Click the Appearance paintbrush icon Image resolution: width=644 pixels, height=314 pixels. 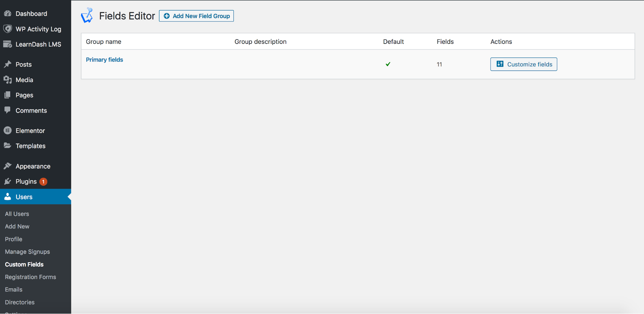pos(8,166)
